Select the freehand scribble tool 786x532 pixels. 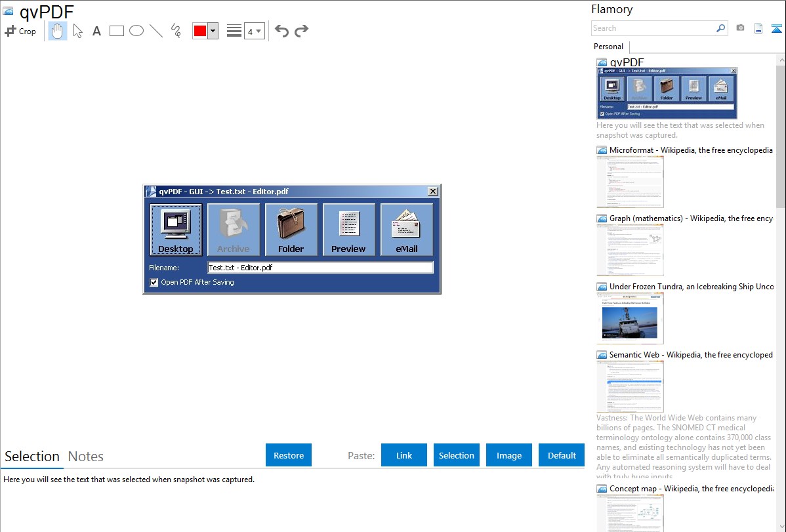(x=176, y=31)
